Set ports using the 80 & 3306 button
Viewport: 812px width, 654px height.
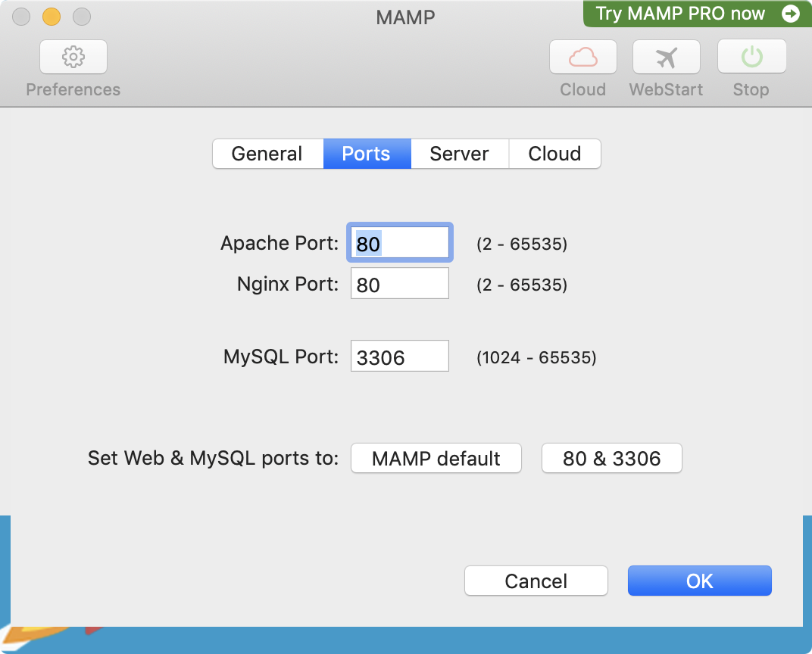click(612, 459)
